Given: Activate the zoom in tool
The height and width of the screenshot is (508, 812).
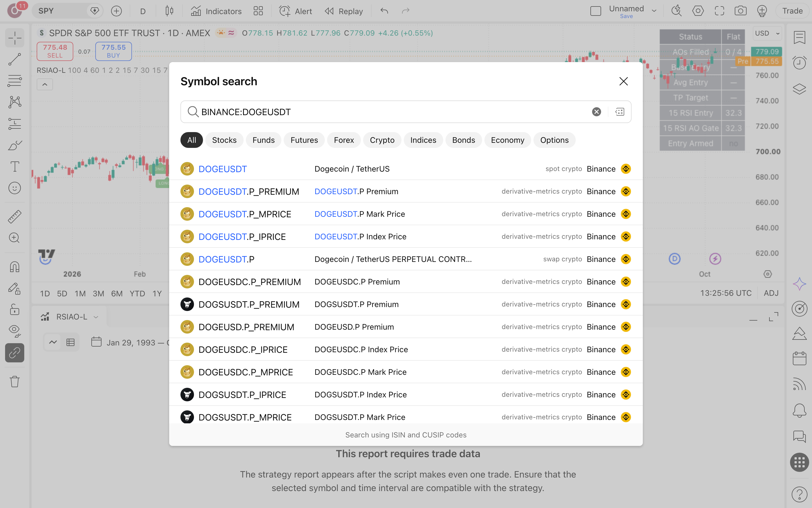Looking at the screenshot, I should pyautogui.click(x=15, y=238).
